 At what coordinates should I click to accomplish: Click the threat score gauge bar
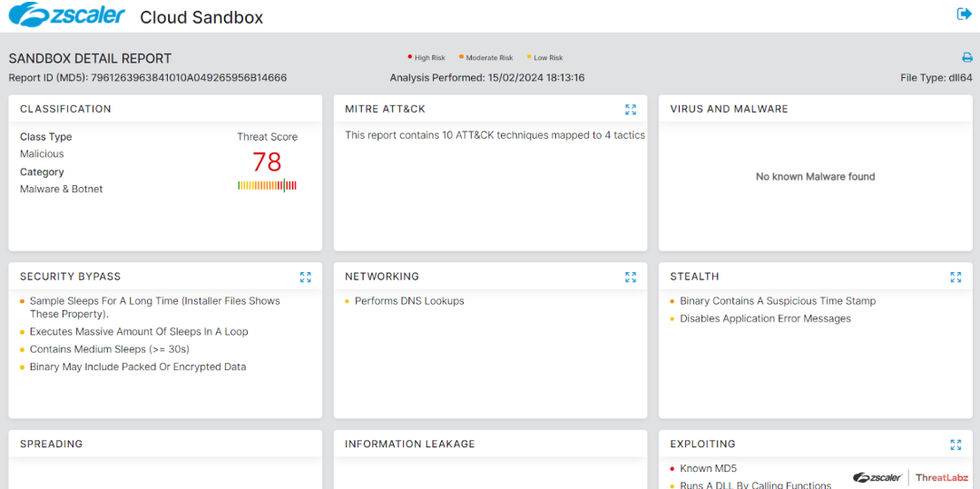[x=267, y=186]
